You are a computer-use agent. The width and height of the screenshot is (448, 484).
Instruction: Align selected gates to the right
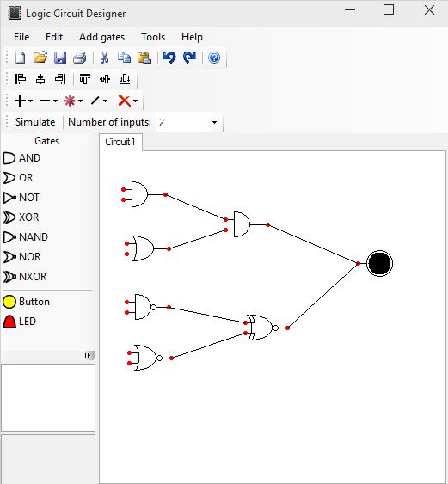(60, 79)
